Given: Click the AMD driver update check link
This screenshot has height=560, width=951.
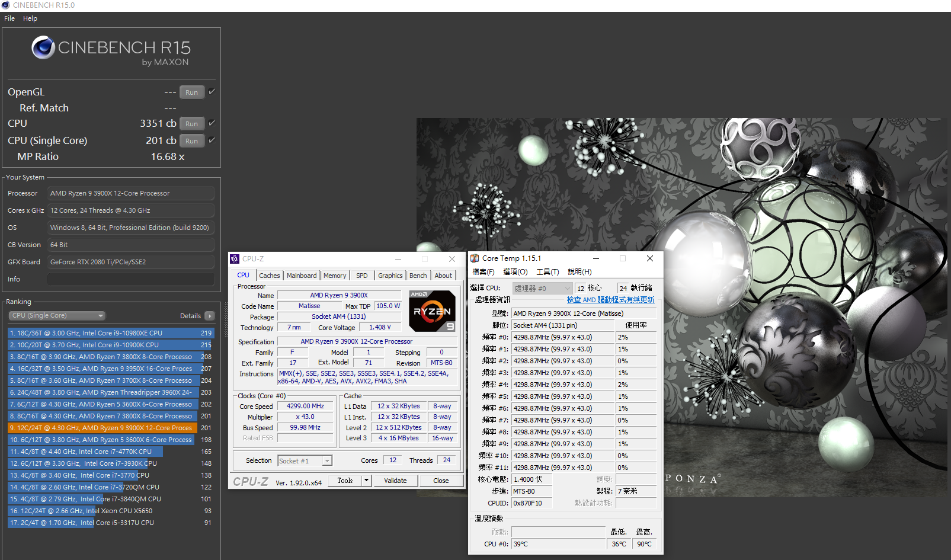Looking at the screenshot, I should tap(611, 300).
